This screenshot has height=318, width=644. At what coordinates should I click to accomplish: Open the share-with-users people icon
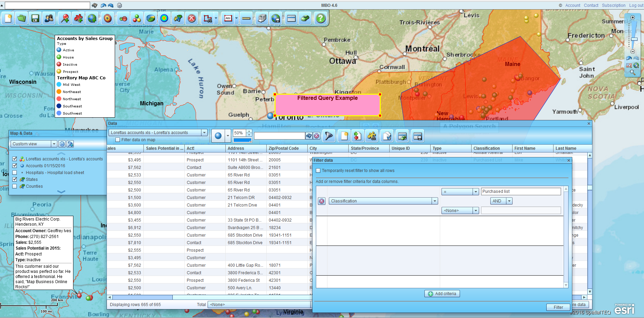click(x=49, y=18)
